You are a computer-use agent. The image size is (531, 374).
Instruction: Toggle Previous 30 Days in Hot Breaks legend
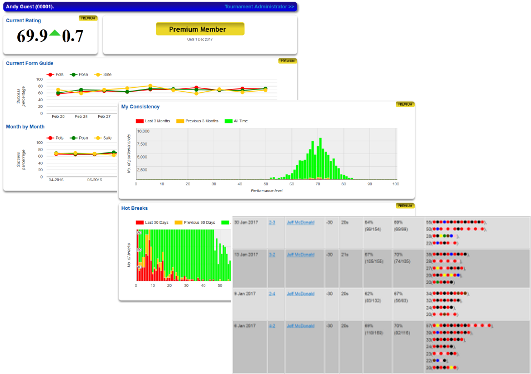click(195, 223)
